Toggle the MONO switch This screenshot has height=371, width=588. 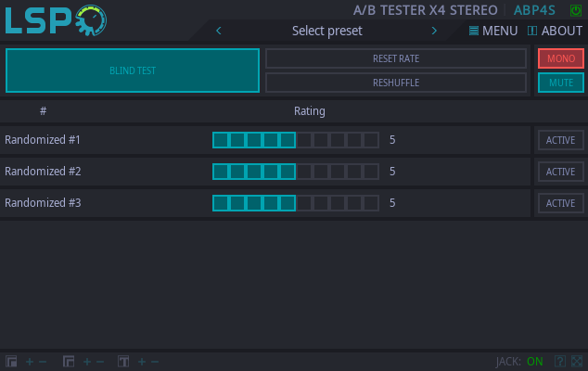[x=561, y=58]
